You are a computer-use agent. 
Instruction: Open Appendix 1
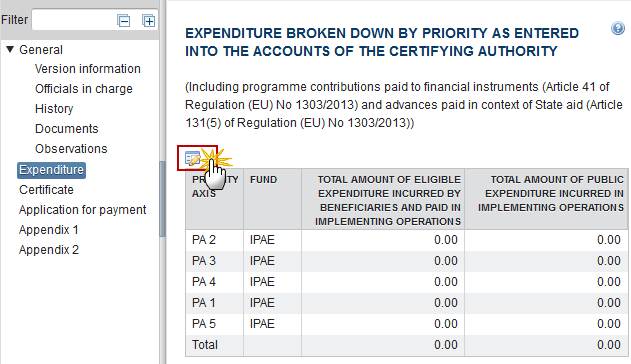pos(48,230)
